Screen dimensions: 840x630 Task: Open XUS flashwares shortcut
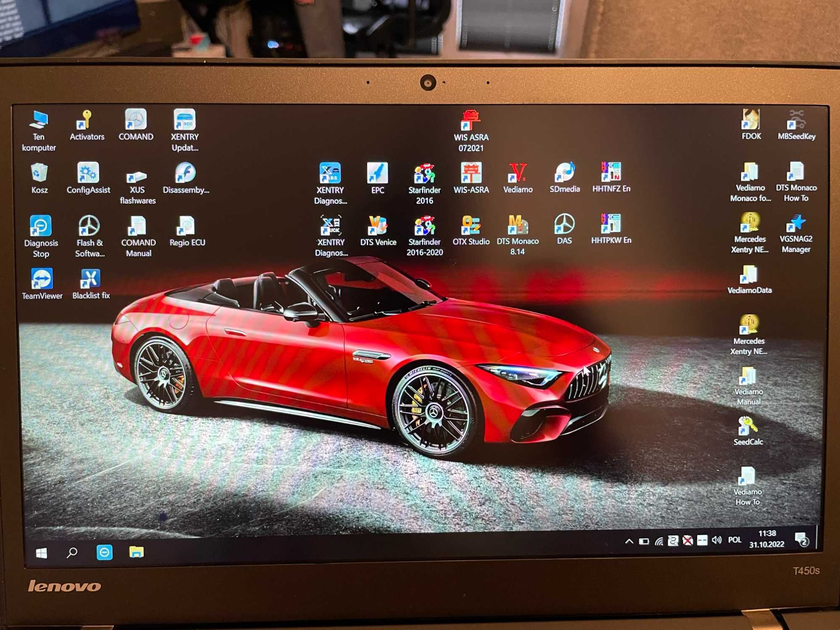tap(137, 187)
